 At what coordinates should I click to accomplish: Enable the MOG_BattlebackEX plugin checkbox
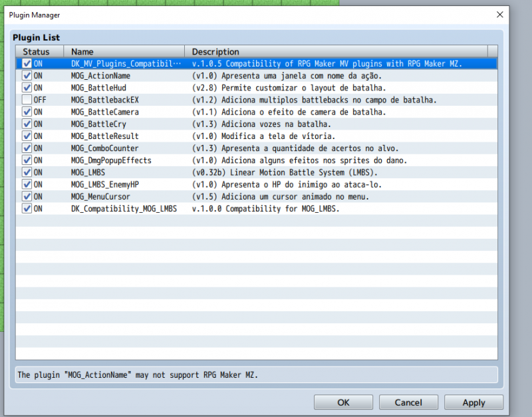pos(27,100)
